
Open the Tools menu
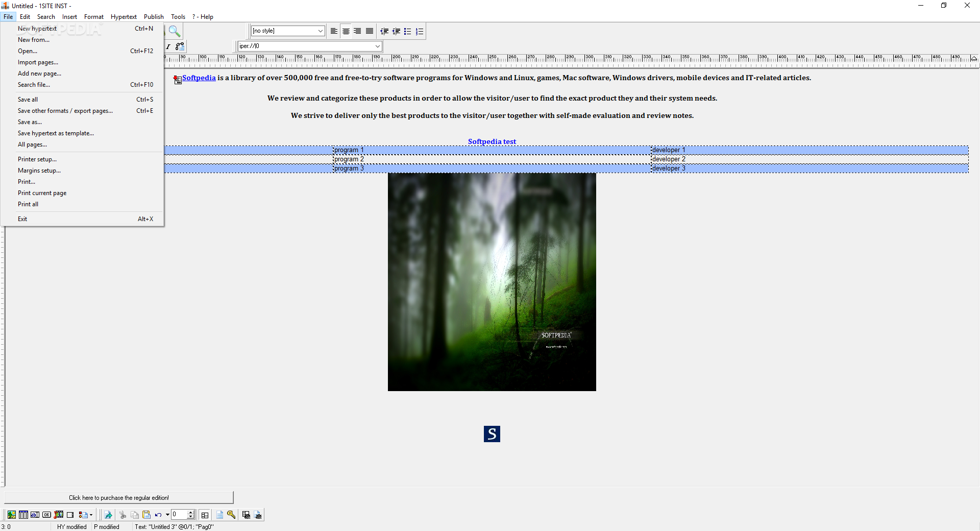(x=178, y=17)
